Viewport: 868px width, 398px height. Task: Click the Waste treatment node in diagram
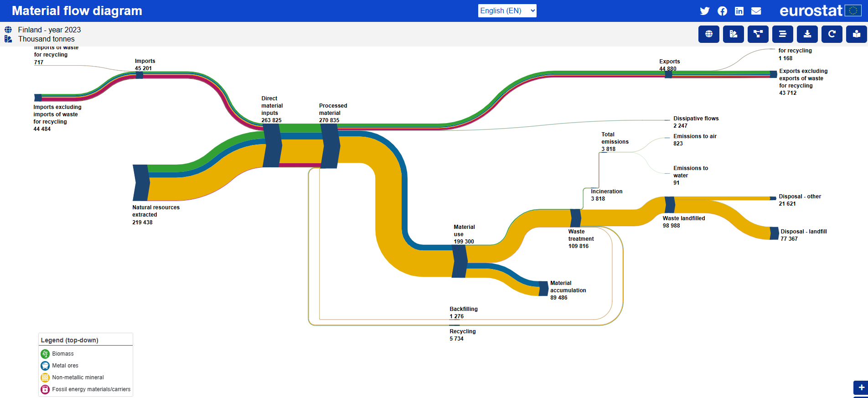pyautogui.click(x=576, y=218)
